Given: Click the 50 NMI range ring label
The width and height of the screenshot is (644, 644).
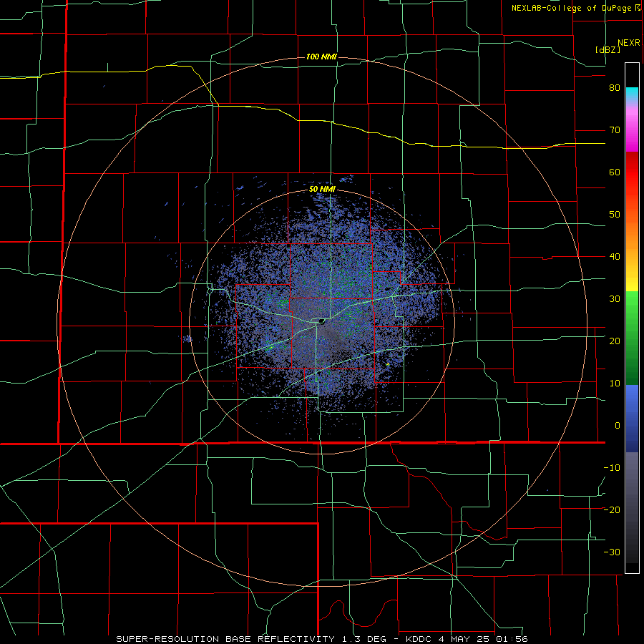Looking at the screenshot, I should tap(322, 190).
